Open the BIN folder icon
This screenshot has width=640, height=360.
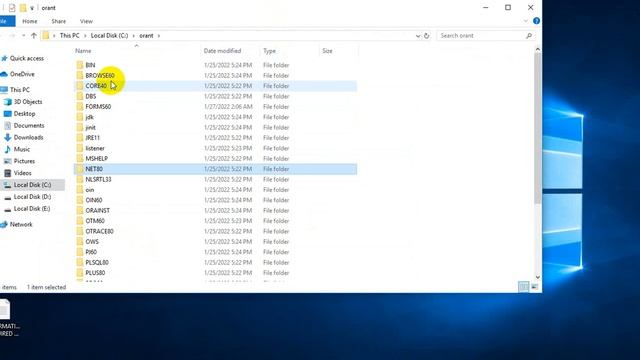click(x=80, y=65)
